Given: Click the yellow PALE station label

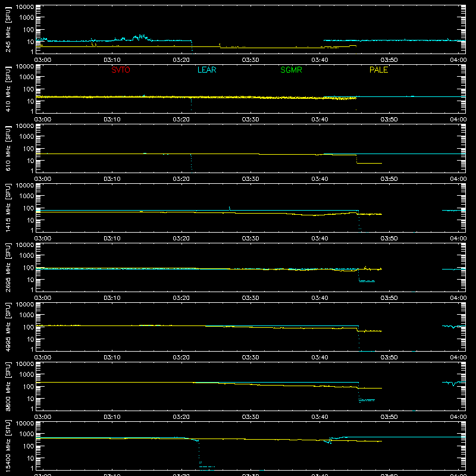Looking at the screenshot, I should [x=378, y=70].
